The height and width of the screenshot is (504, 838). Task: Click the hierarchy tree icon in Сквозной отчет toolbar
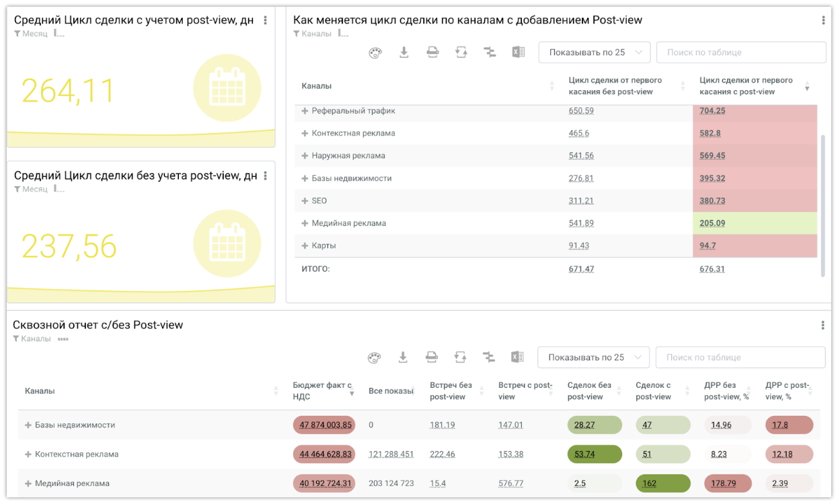[489, 358]
